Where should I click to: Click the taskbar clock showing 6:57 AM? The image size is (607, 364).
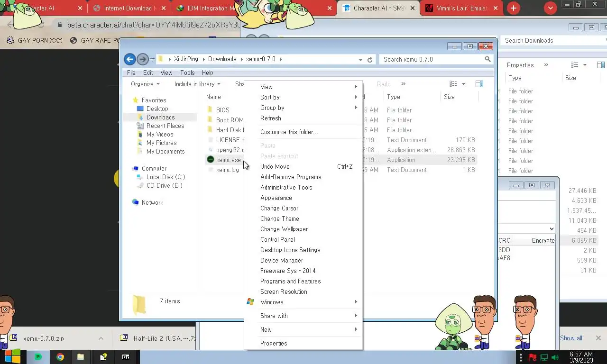581,357
